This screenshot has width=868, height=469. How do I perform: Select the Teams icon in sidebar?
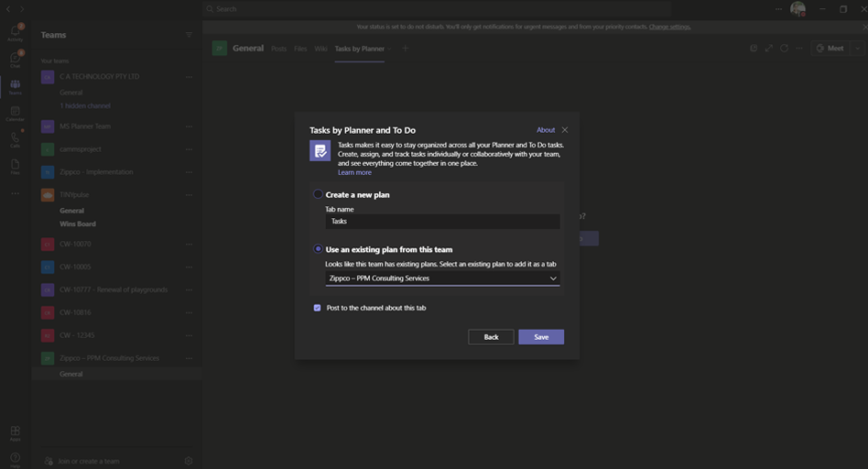pyautogui.click(x=15, y=86)
